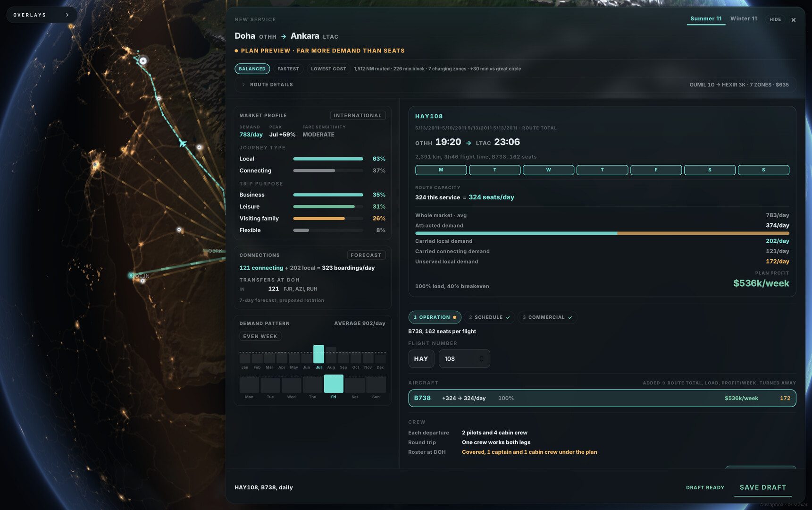The width and height of the screenshot is (812, 510).
Task: Open the 3 Commercial step tab
Action: pyautogui.click(x=547, y=317)
